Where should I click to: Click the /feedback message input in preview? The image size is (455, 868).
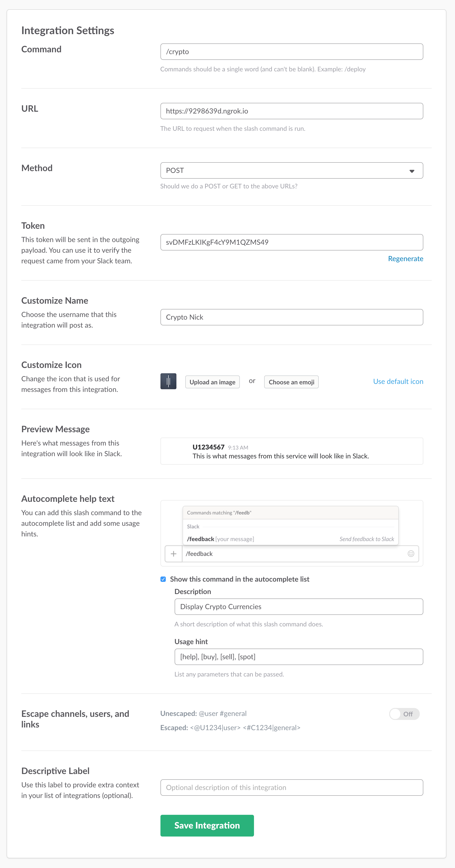point(293,554)
